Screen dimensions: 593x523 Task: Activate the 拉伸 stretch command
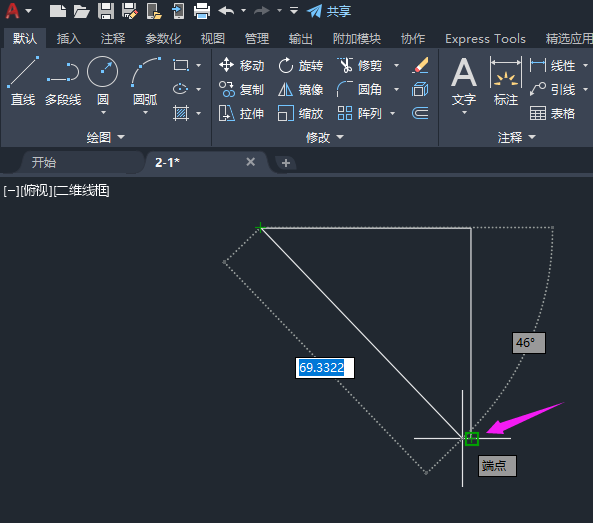(x=241, y=113)
